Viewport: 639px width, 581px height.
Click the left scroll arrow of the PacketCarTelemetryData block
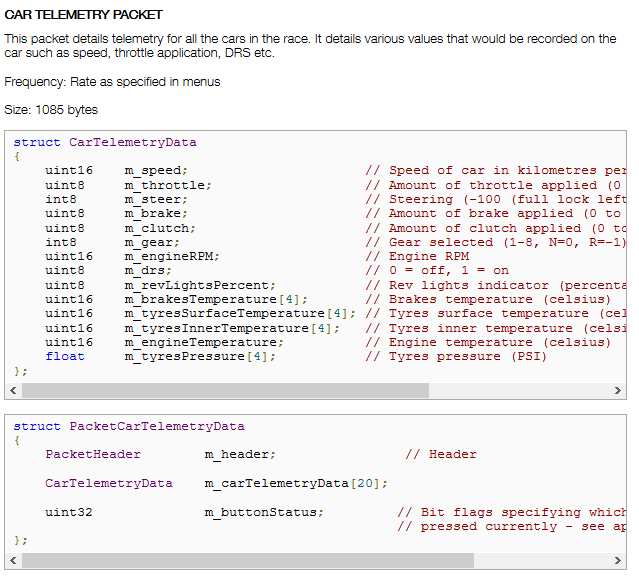pyautogui.click(x=13, y=560)
